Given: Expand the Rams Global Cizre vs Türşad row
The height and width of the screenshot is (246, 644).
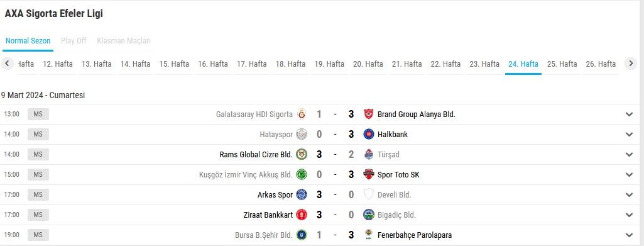Looking at the screenshot, I should (629, 155).
